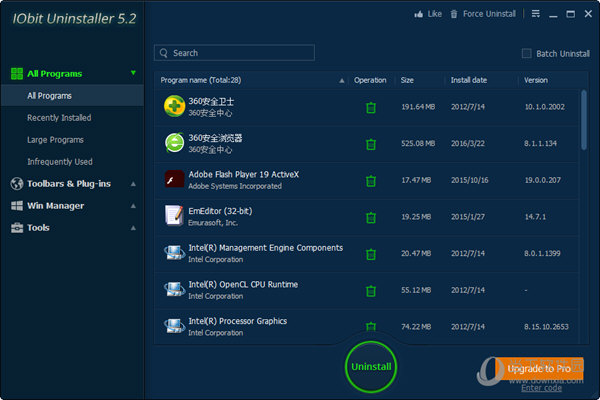Open Recently Installed list
Image resolution: width=600 pixels, height=400 pixels.
click(x=59, y=118)
